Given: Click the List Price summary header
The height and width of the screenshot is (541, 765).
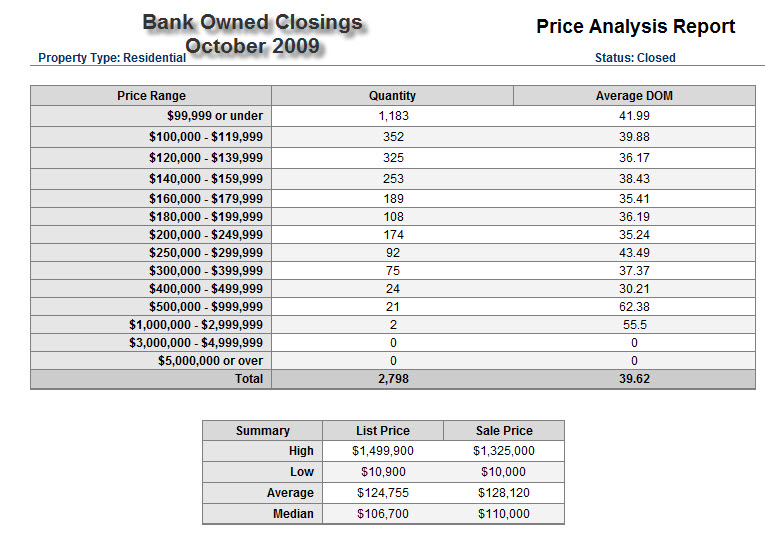Looking at the screenshot, I should coord(383,431).
